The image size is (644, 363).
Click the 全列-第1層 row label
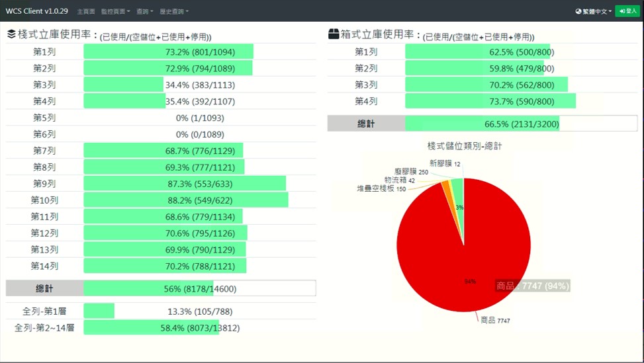(x=44, y=311)
